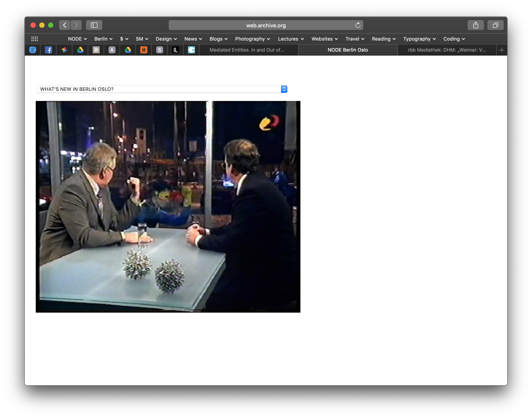Viewport: 532px width, 418px height.
Task: Open the Show Top Sites grid icon
Action: tap(35, 39)
